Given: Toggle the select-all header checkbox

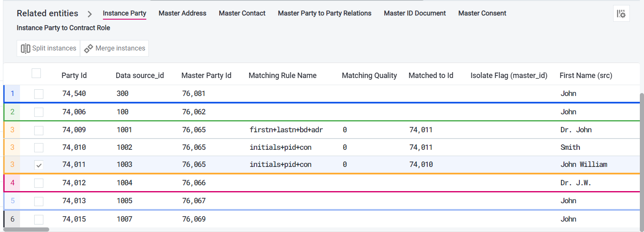Looking at the screenshot, I should coord(36,73).
